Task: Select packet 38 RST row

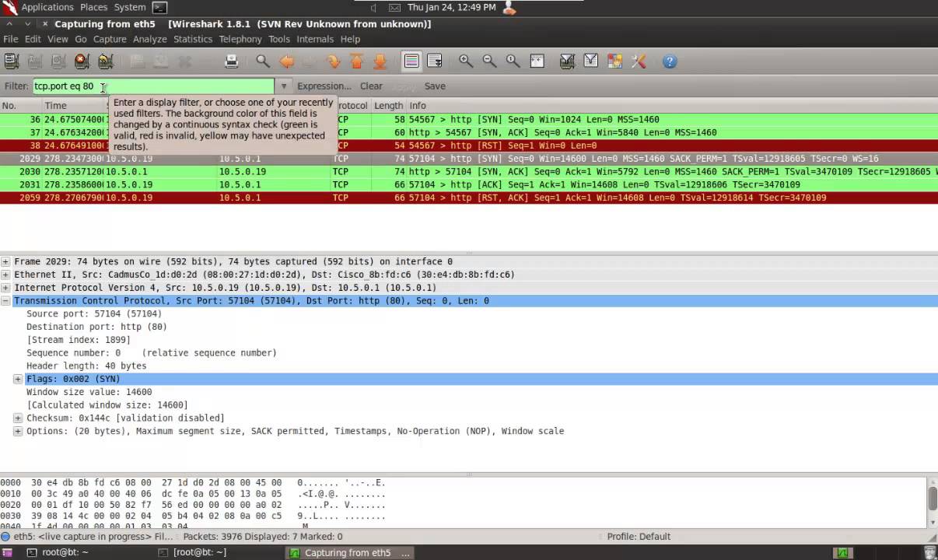Action: click(x=469, y=145)
